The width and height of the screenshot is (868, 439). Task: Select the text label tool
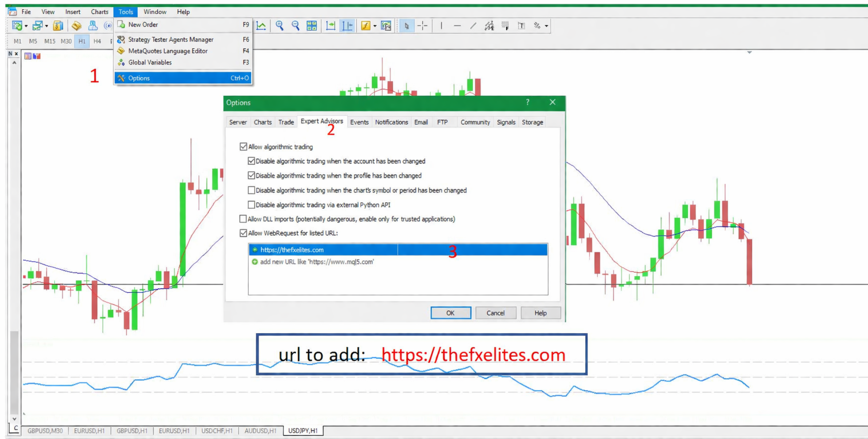521,26
